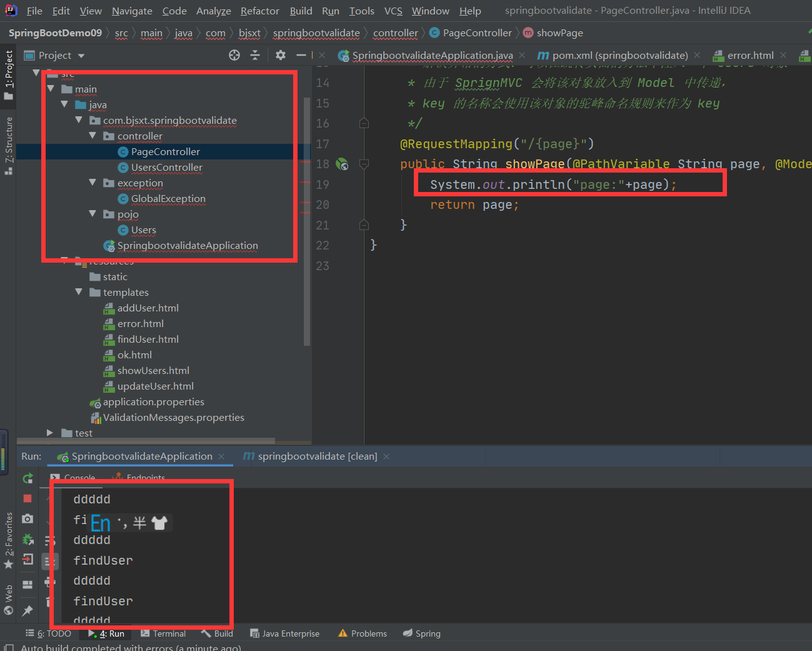Open the VCS menu

point(393,11)
